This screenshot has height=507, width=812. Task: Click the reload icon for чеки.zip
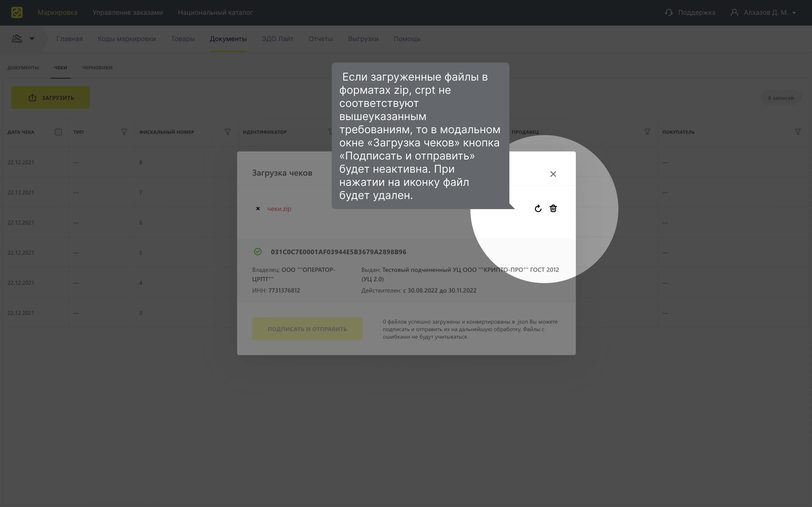(x=538, y=209)
